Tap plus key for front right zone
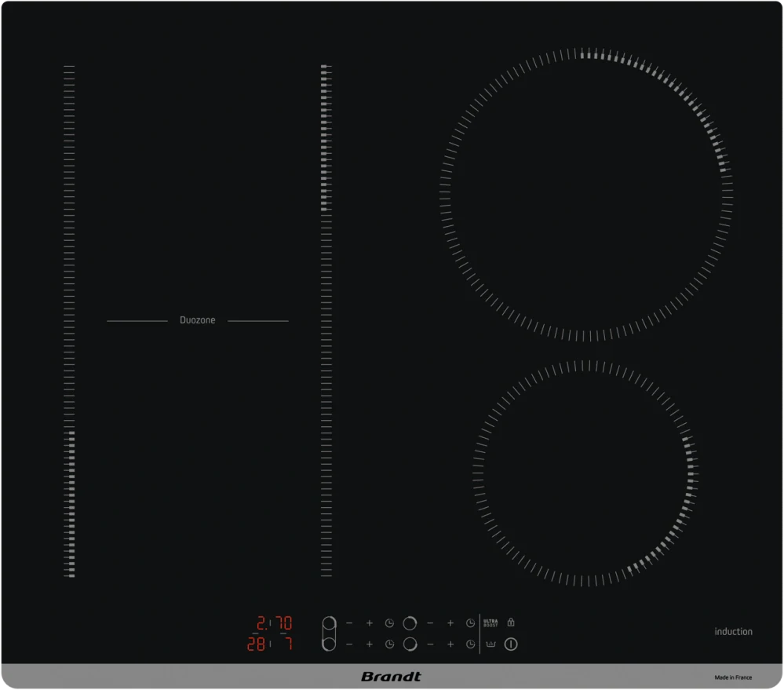Screen dimensions: 784x690 [450, 644]
